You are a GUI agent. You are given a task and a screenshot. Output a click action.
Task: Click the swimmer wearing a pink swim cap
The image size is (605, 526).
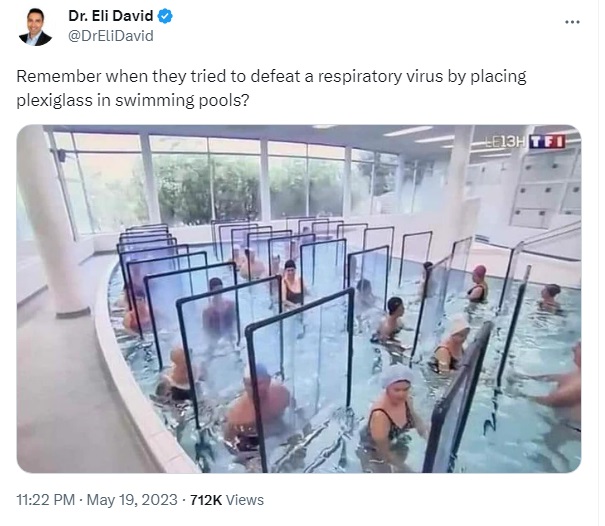pos(478,283)
